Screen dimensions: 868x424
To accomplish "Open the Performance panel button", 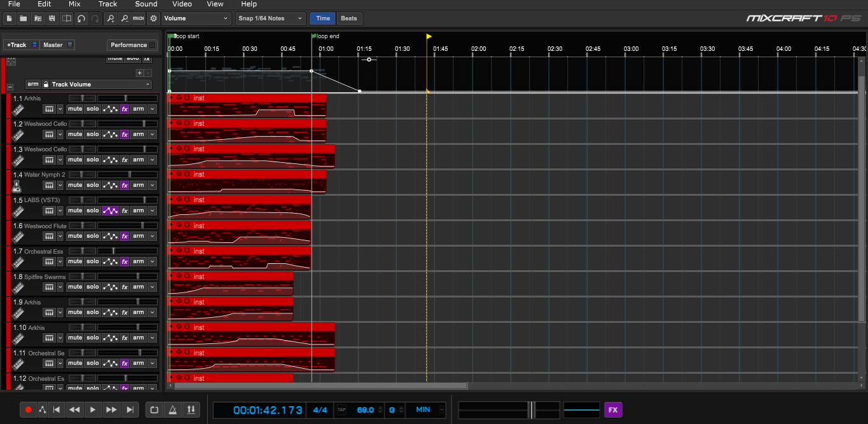I will 132,44.
